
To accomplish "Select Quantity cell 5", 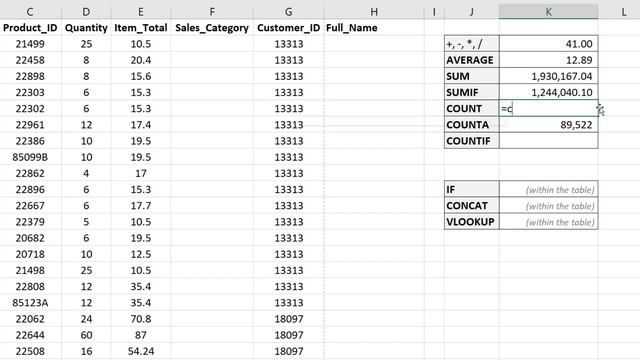I will tap(86, 222).
